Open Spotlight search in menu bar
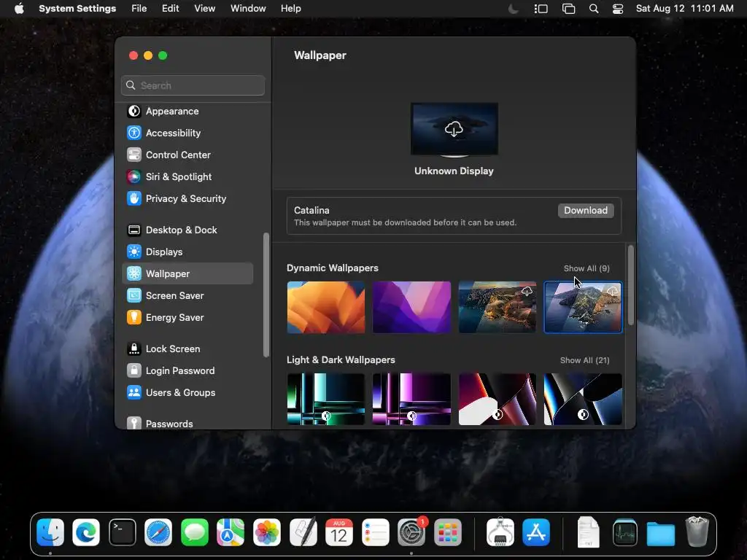Viewport: 747px width, 560px height. tap(594, 9)
